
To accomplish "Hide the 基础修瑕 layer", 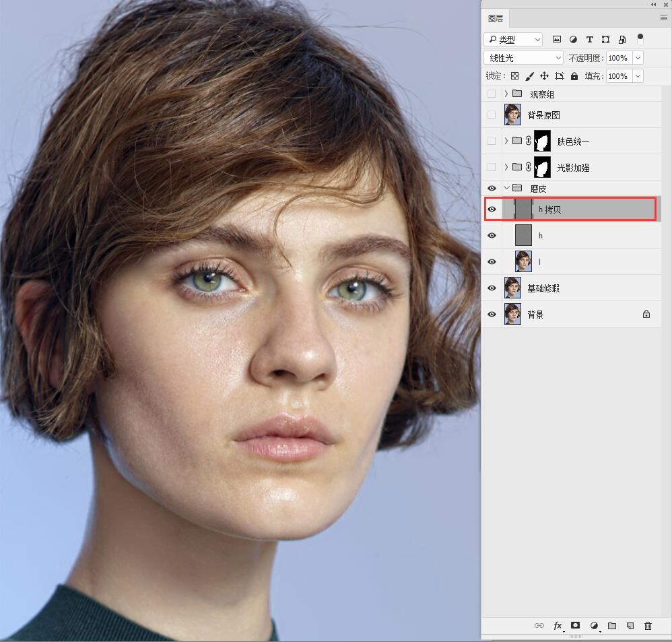I will coord(492,288).
